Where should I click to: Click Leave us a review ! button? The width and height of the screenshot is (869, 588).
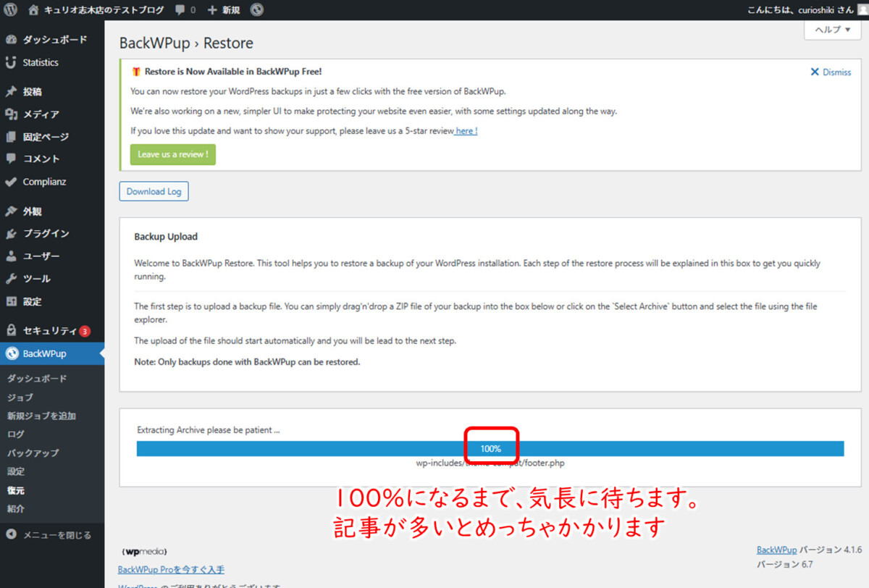pyautogui.click(x=173, y=154)
